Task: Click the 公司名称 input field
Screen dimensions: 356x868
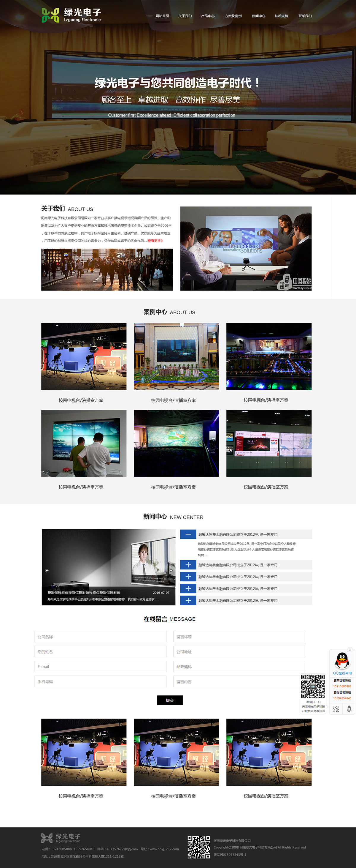Action: click(100, 637)
